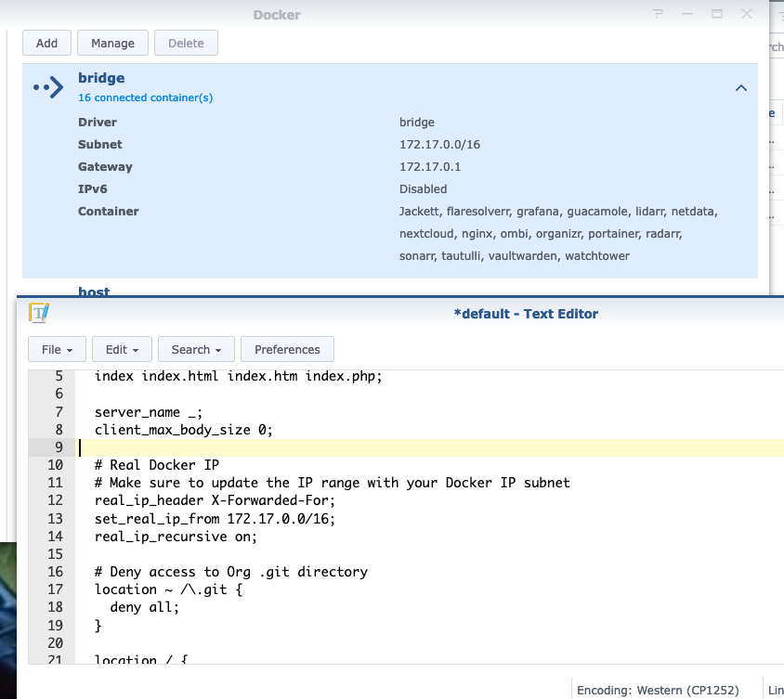The height and width of the screenshot is (699, 784).
Task: Select the bridge network name
Action: point(101,78)
